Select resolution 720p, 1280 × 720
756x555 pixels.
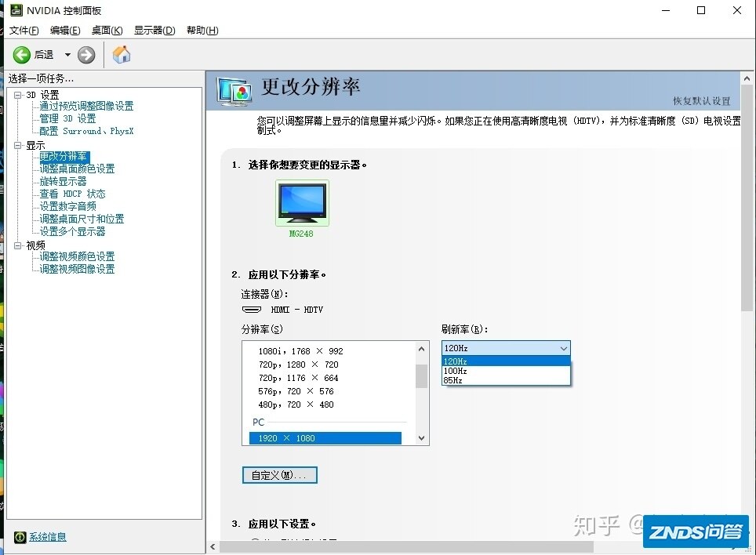pos(299,365)
